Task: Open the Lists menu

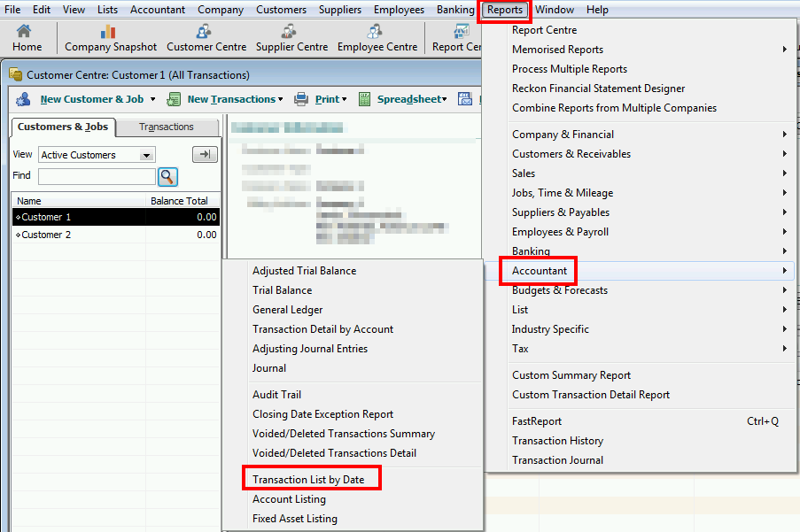Action: (107, 10)
